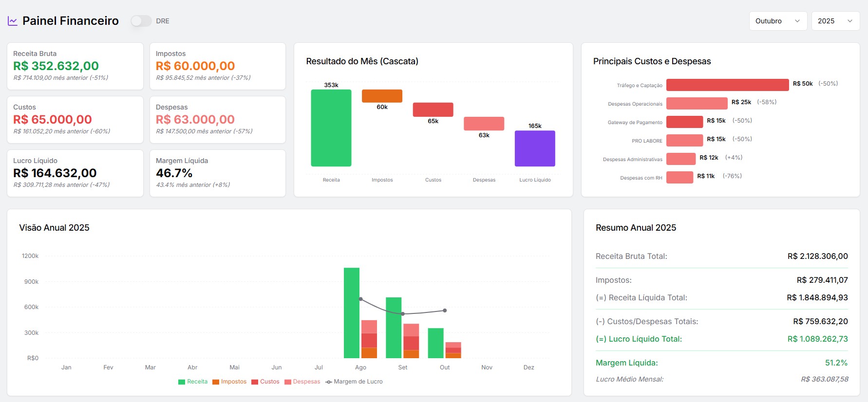Click the Despesas Administrativas cost bar
This screenshot has height=402, width=868.
pos(681,159)
